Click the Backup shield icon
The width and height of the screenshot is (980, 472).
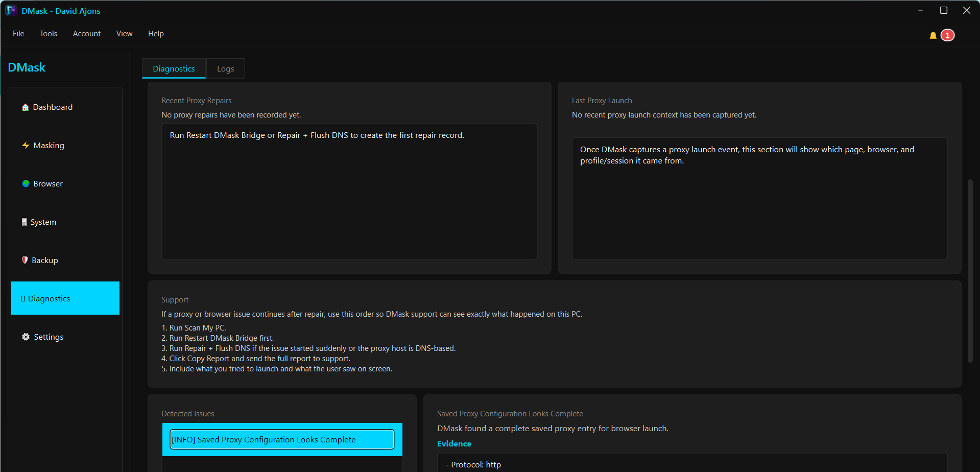(x=25, y=260)
